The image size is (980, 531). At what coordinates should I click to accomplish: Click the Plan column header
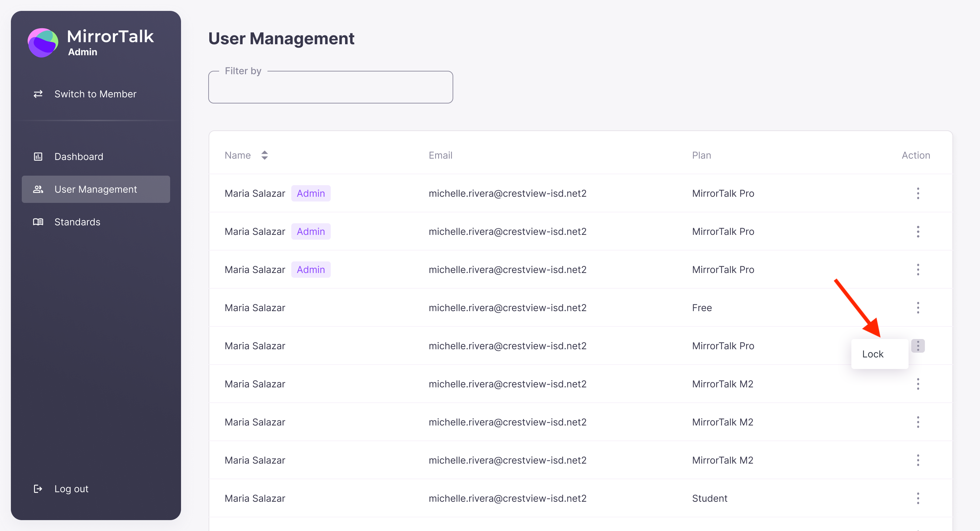tap(702, 155)
